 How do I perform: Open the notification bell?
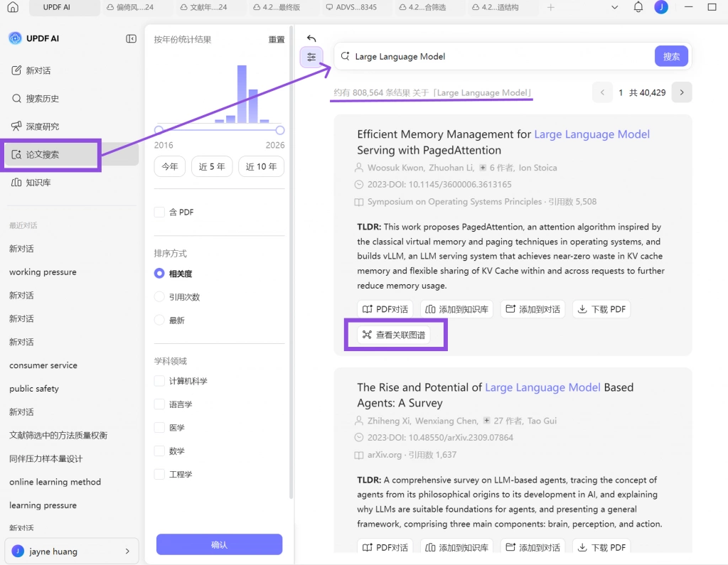[638, 7]
